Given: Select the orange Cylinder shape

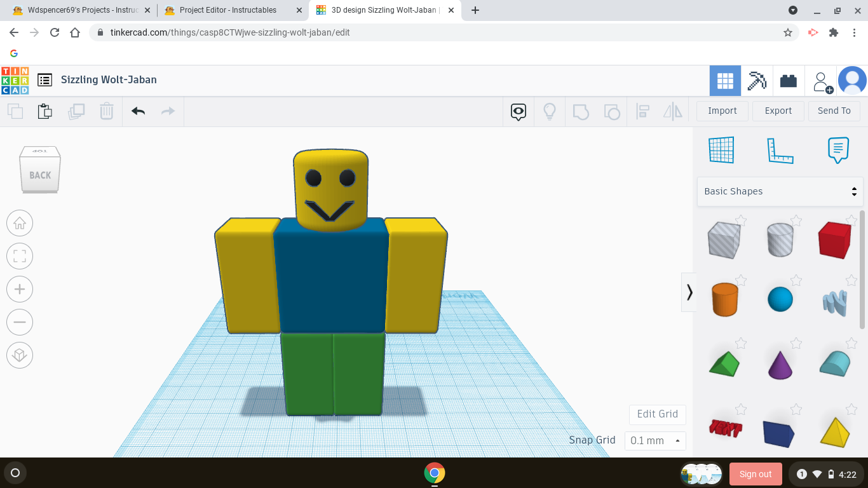Looking at the screenshot, I should (x=724, y=299).
